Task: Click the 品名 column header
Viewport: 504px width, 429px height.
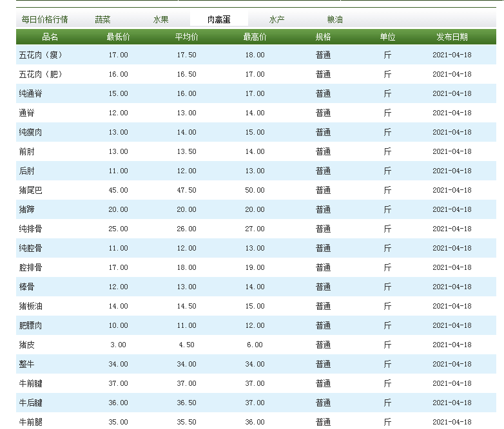Action: [50, 37]
